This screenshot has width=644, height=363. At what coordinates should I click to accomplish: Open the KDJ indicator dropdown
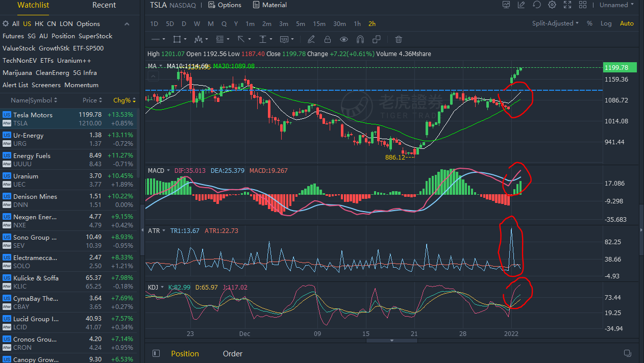[163, 288]
